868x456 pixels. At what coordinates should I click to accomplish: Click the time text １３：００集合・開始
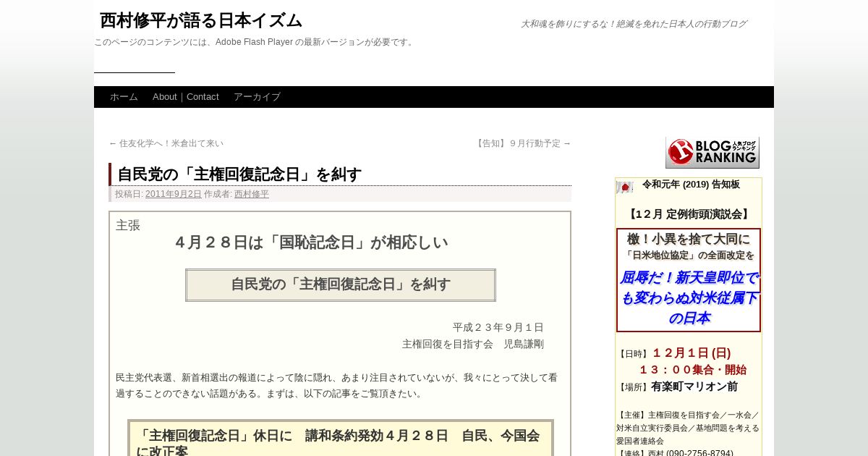point(692,370)
